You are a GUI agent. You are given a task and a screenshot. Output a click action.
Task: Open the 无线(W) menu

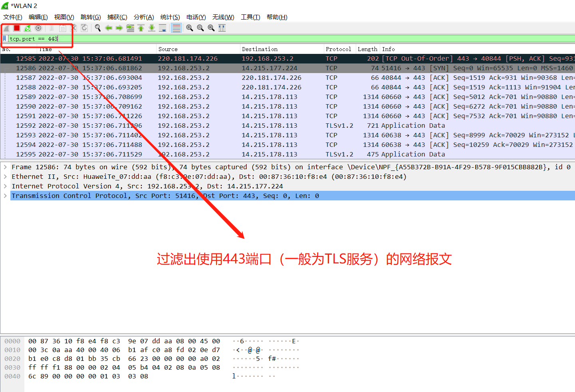[x=223, y=17]
